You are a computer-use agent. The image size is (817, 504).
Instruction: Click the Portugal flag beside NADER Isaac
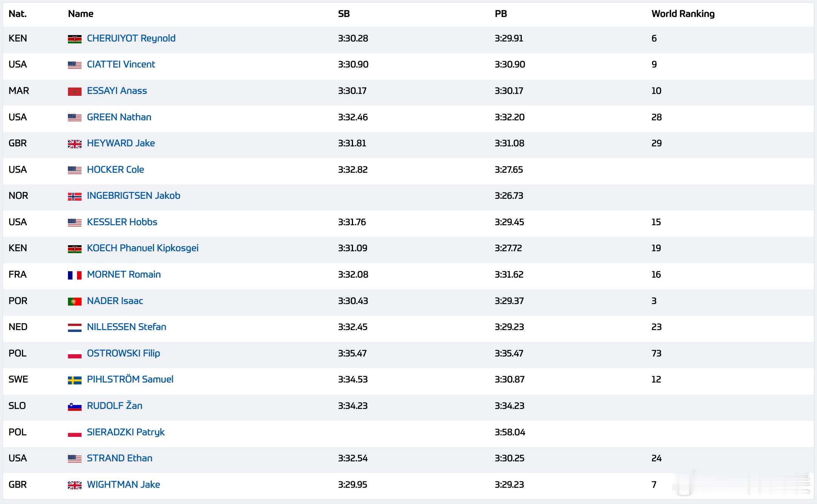tap(74, 301)
